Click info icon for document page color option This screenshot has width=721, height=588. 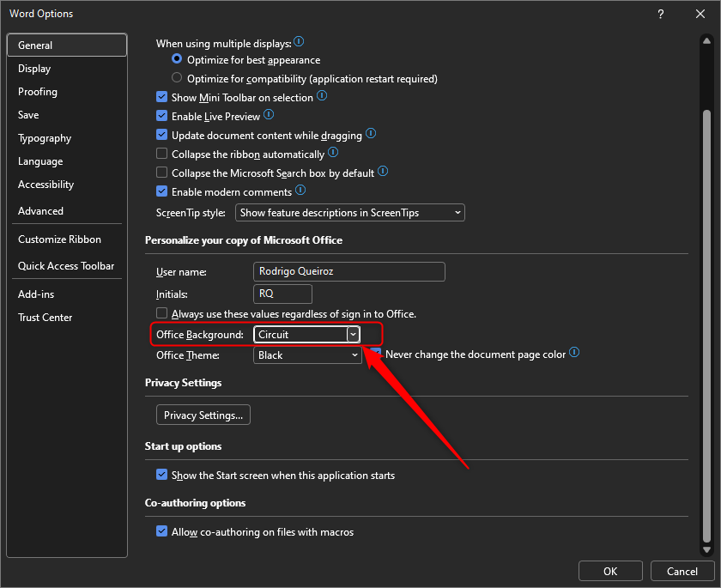click(x=574, y=353)
